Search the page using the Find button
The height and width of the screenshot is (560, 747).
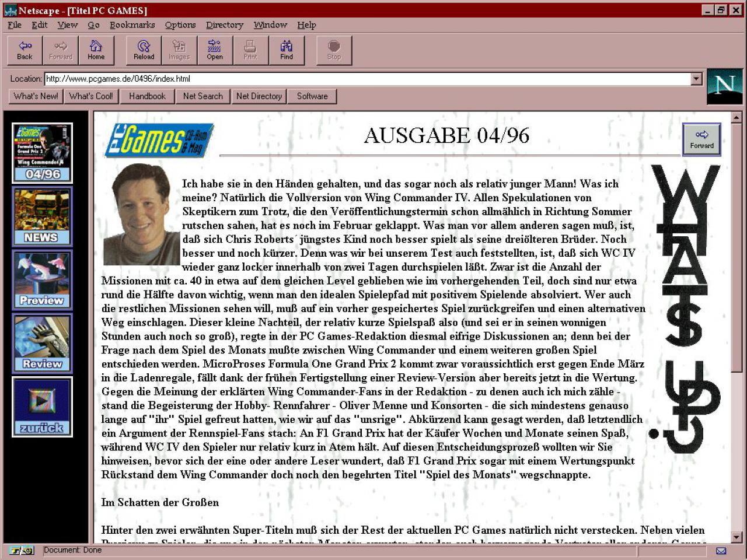286,50
